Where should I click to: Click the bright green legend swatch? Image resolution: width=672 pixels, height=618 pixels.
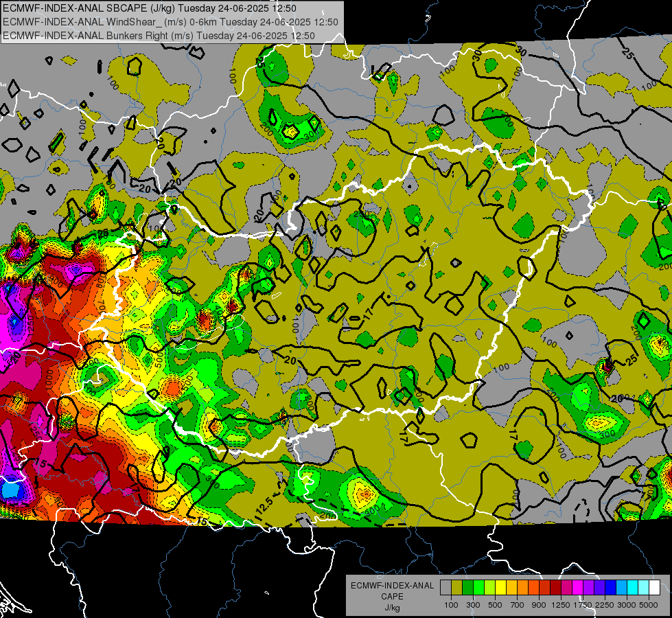click(x=478, y=588)
